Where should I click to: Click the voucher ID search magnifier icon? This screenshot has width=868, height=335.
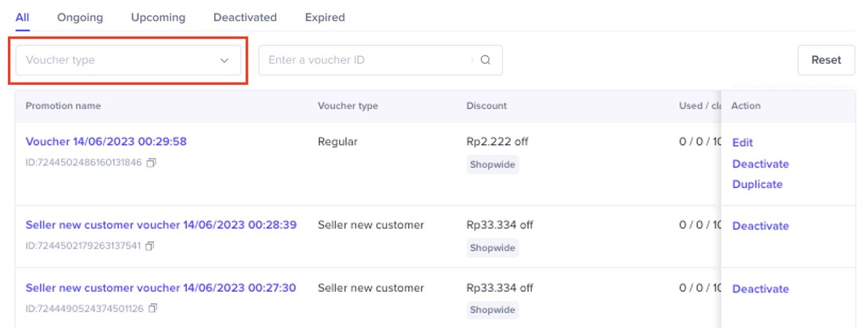pos(486,61)
